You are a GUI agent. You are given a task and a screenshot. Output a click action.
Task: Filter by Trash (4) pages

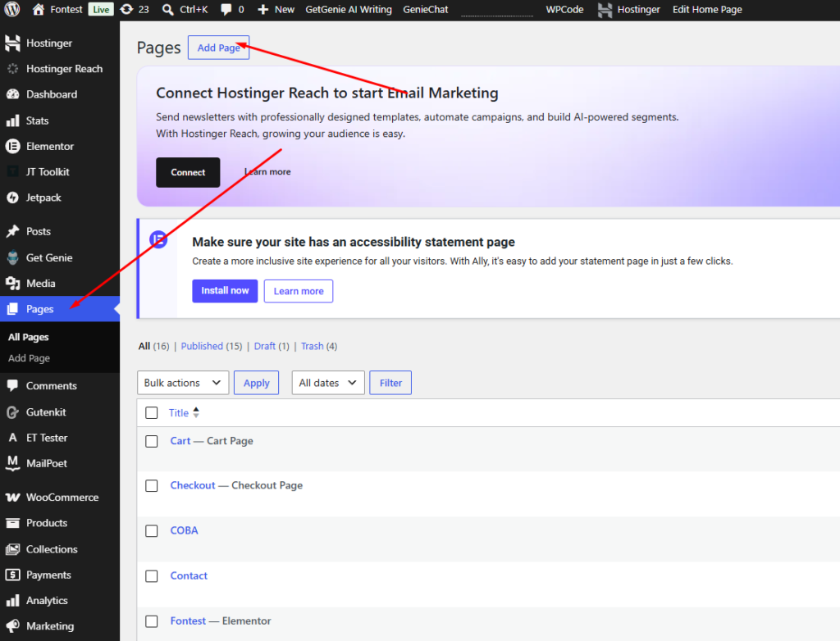point(319,346)
